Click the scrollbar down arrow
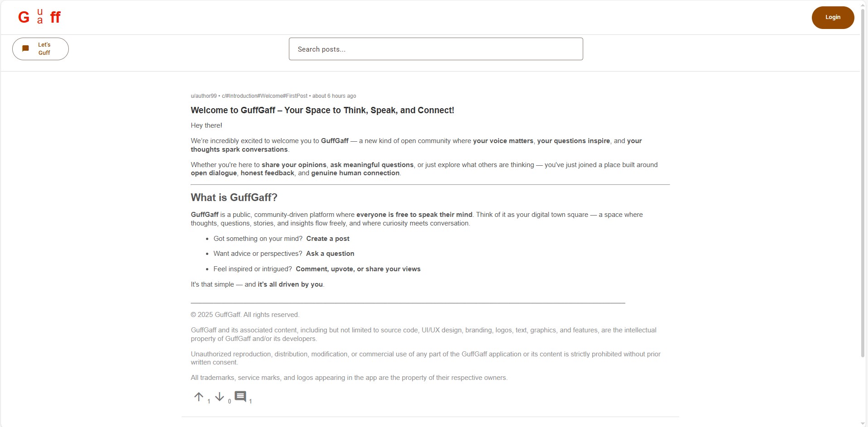This screenshot has width=868, height=427. tap(862, 423)
